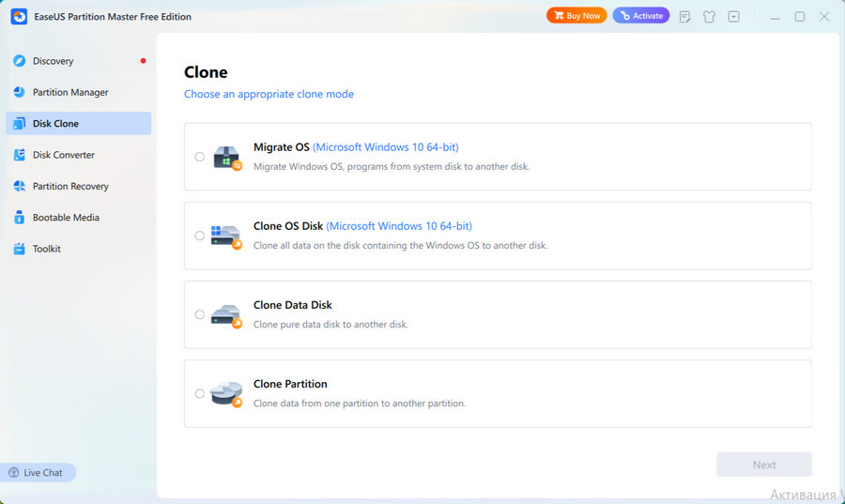This screenshot has width=845, height=504.
Task: Open the task list note icon
Action: pyautogui.click(x=685, y=17)
